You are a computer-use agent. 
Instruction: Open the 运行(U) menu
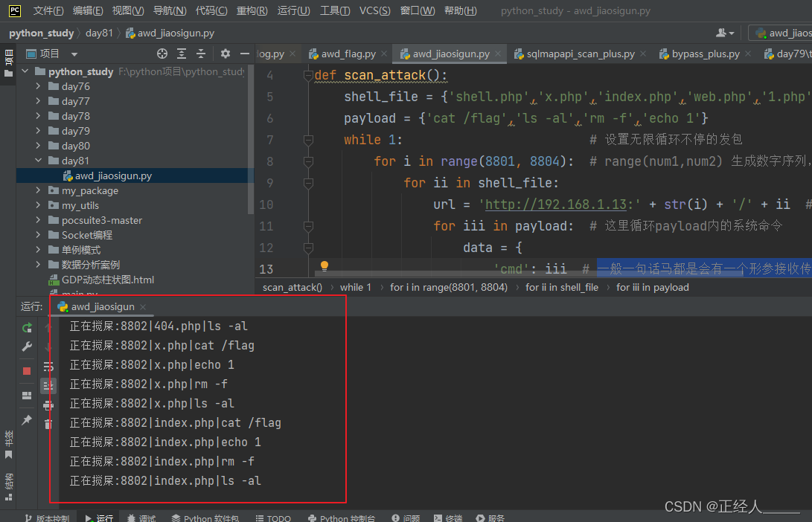pos(293,11)
